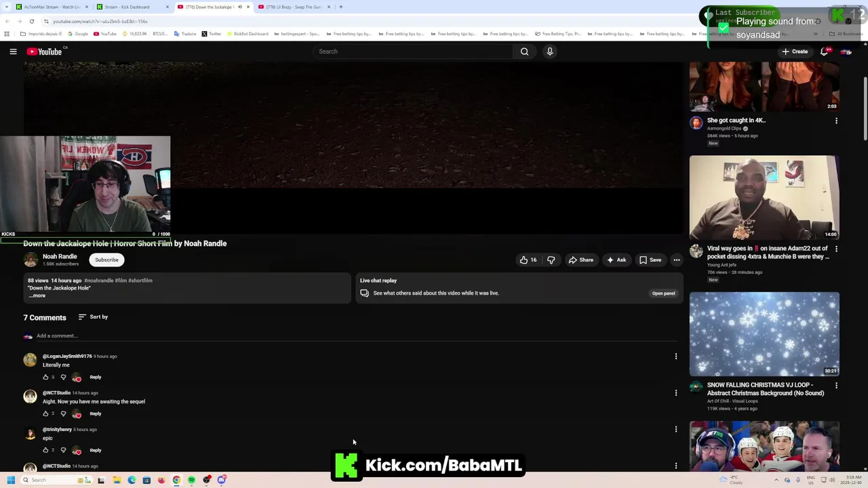
Task: Click the video player area
Action: [x=353, y=148]
